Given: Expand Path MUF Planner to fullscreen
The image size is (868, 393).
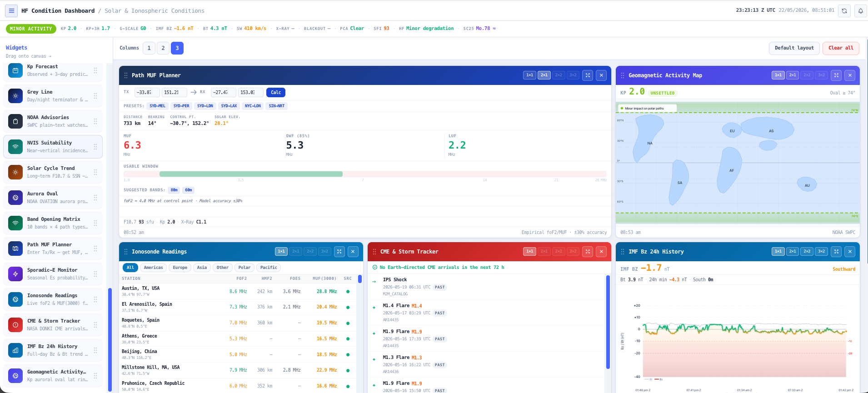Looking at the screenshot, I should (588, 75).
